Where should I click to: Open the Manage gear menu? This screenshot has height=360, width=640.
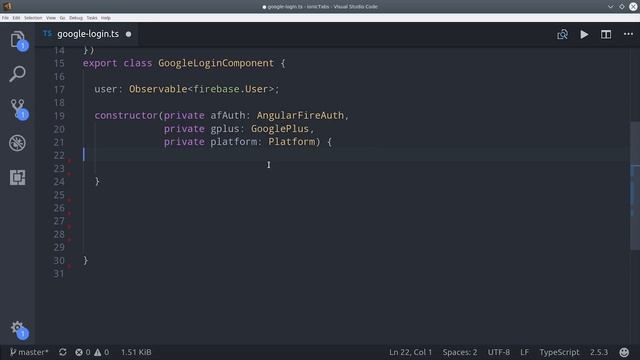(x=18, y=328)
